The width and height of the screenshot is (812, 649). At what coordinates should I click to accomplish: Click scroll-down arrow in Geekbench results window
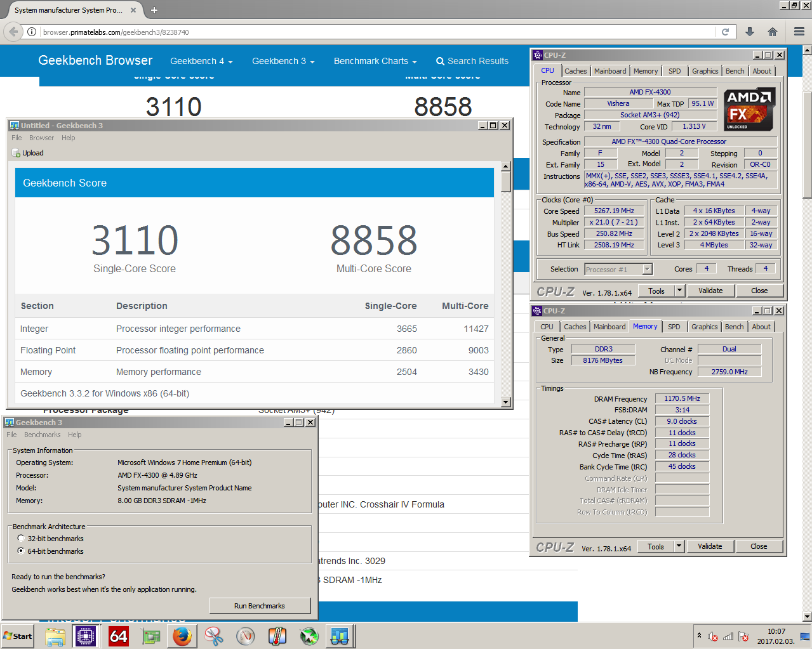coord(506,402)
